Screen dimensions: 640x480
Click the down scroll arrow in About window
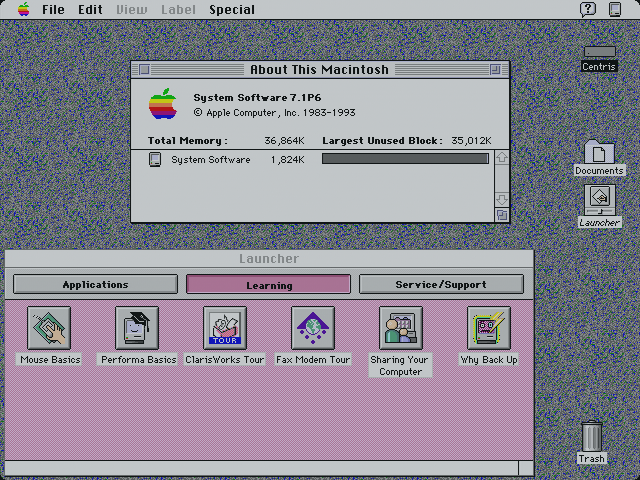tap(502, 199)
